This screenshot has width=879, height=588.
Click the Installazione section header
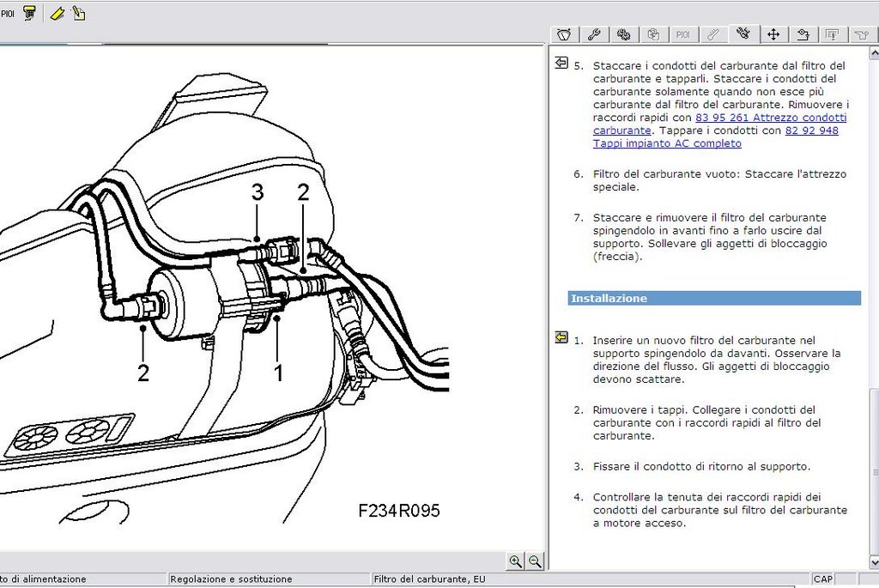coord(714,298)
